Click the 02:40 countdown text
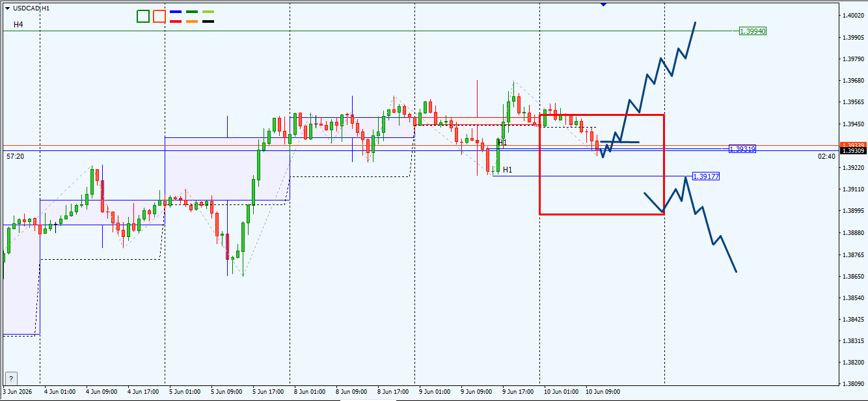868x401 pixels. pyautogui.click(x=826, y=157)
